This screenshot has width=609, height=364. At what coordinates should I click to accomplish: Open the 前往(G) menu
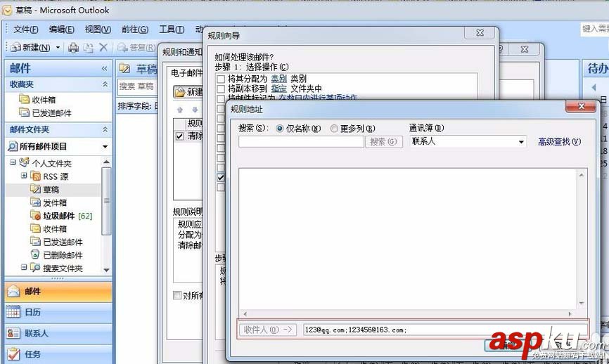pos(135,30)
